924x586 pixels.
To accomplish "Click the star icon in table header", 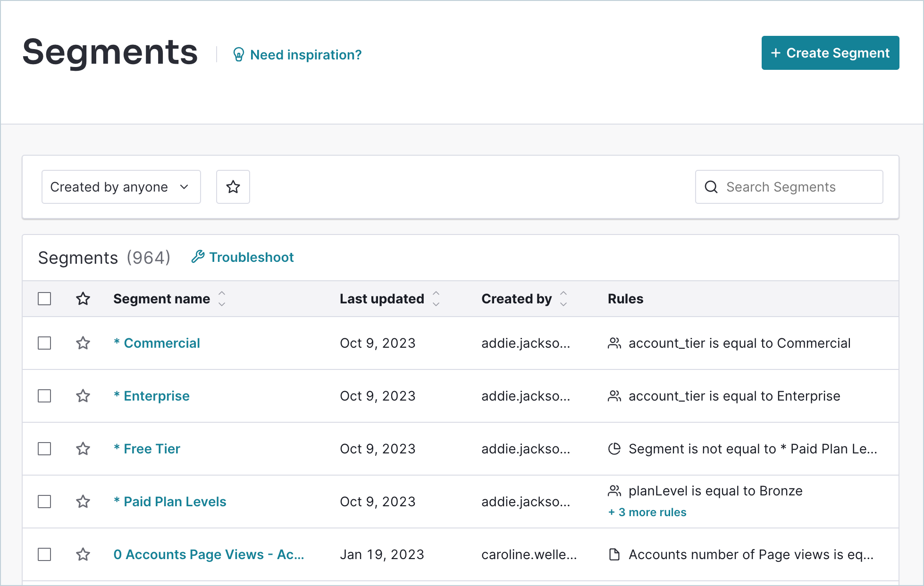I will 83,299.
